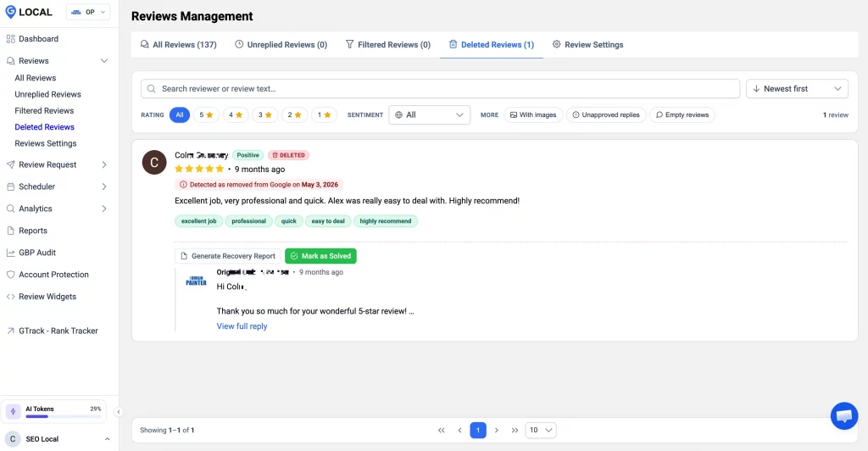Click the Analytics magnifier icon
Image resolution: width=868 pixels, height=451 pixels.
pos(10,209)
